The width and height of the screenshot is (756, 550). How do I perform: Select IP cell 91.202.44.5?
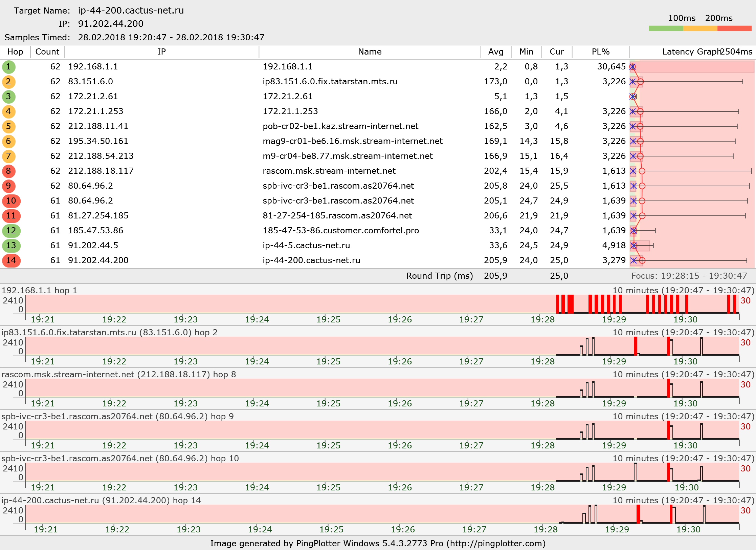93,246
